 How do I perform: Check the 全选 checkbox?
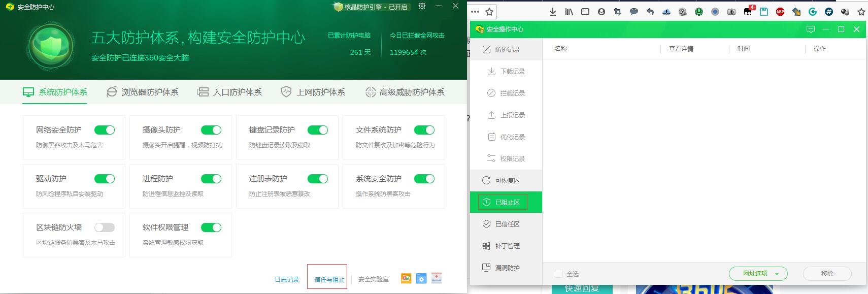(x=559, y=274)
